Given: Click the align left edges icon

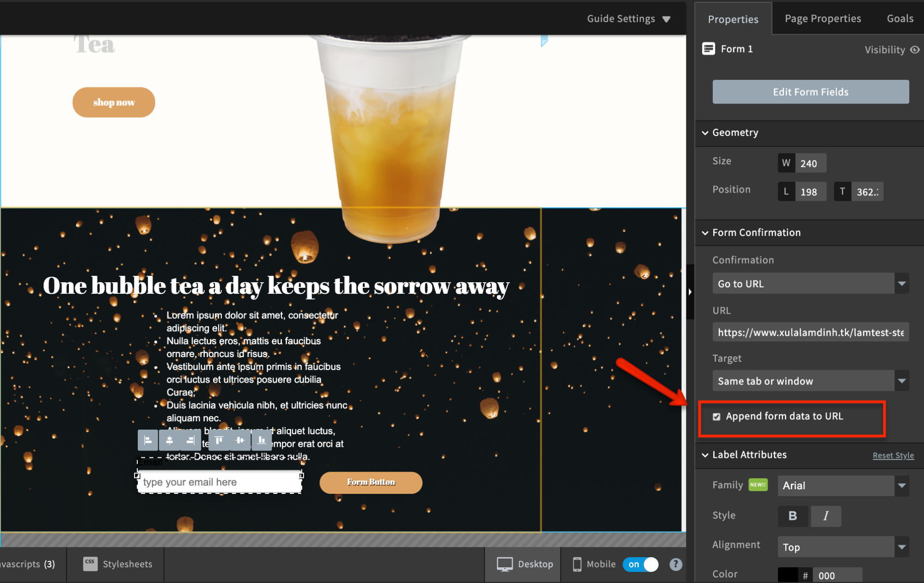Looking at the screenshot, I should tap(148, 440).
